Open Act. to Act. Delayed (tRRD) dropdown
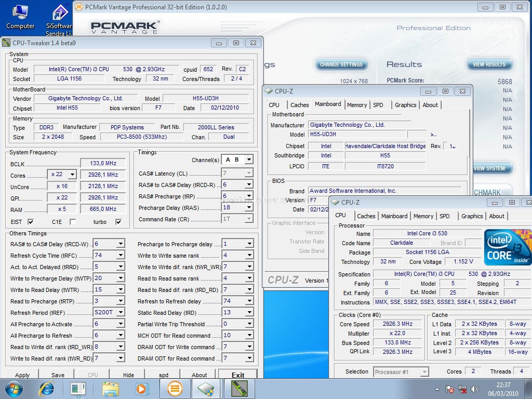This screenshot has width=532, height=399. point(121,267)
